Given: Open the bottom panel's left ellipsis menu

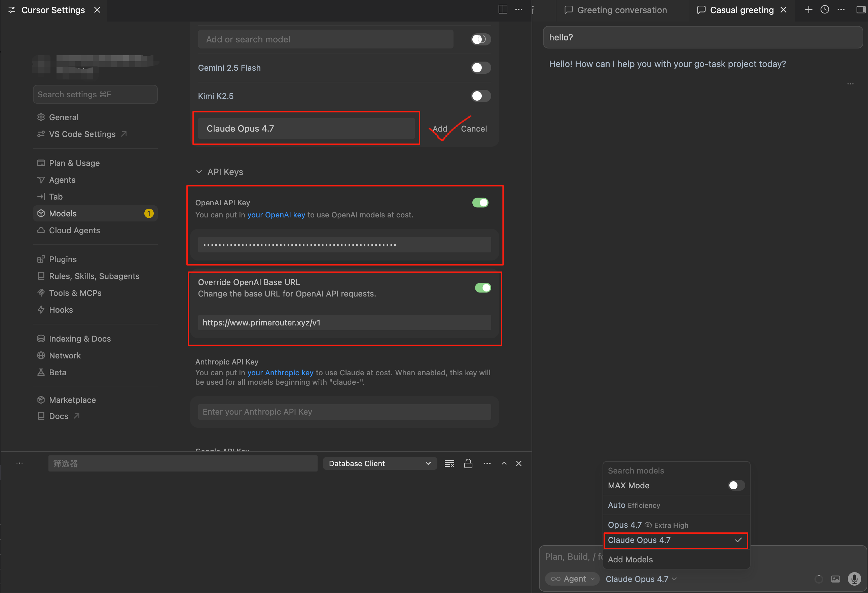Looking at the screenshot, I should (20, 463).
